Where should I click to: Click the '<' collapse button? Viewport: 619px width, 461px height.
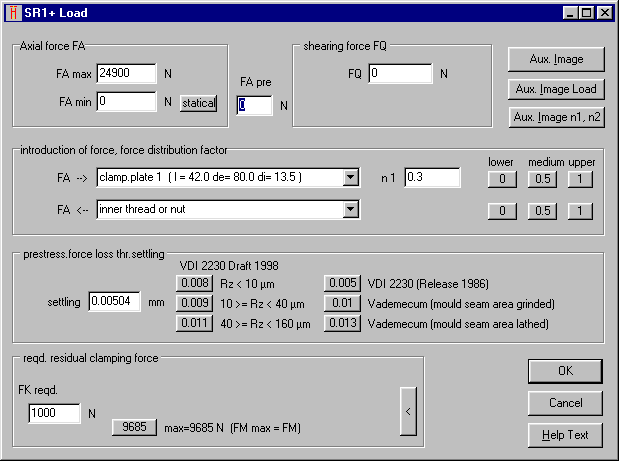(x=407, y=411)
